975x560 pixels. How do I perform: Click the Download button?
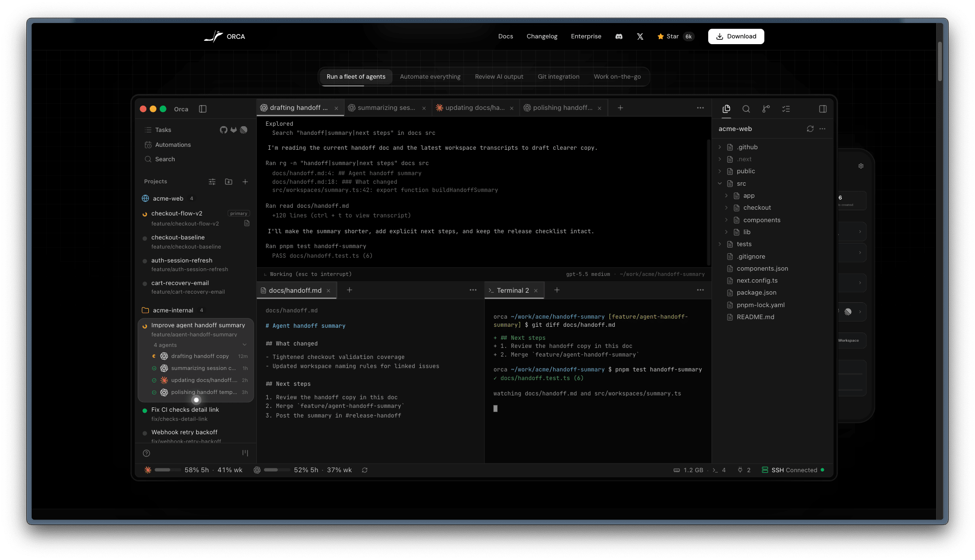coord(736,36)
